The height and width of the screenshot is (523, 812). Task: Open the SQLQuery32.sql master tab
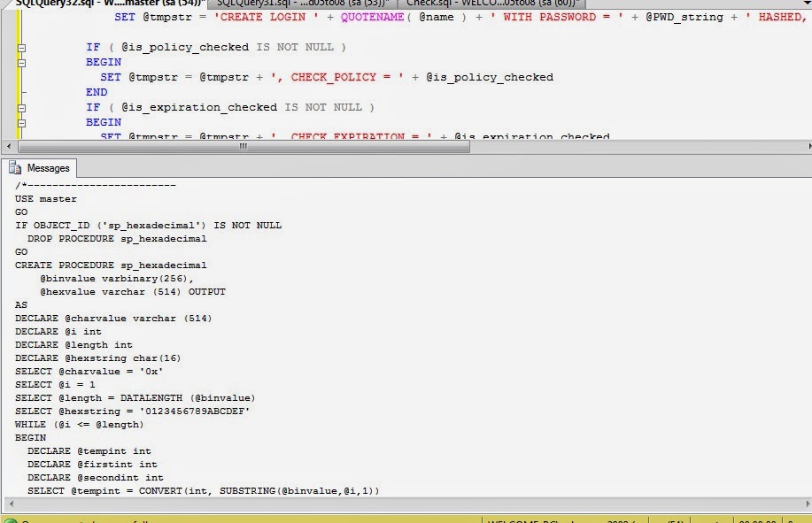coord(108,4)
